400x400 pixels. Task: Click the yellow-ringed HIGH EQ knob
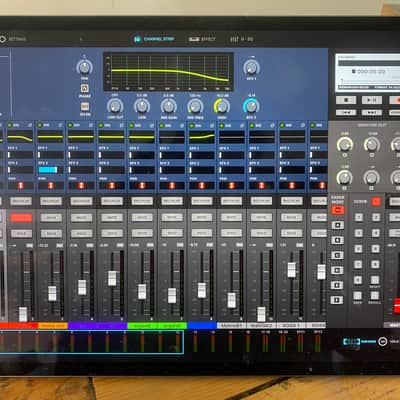click(222, 107)
